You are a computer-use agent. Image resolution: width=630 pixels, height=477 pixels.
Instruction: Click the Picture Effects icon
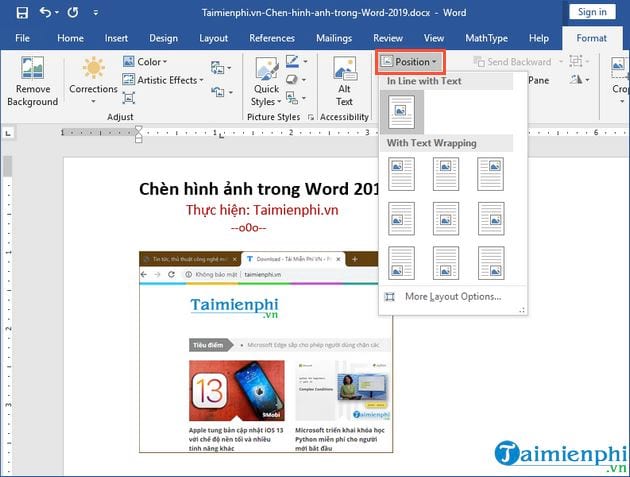(x=292, y=80)
